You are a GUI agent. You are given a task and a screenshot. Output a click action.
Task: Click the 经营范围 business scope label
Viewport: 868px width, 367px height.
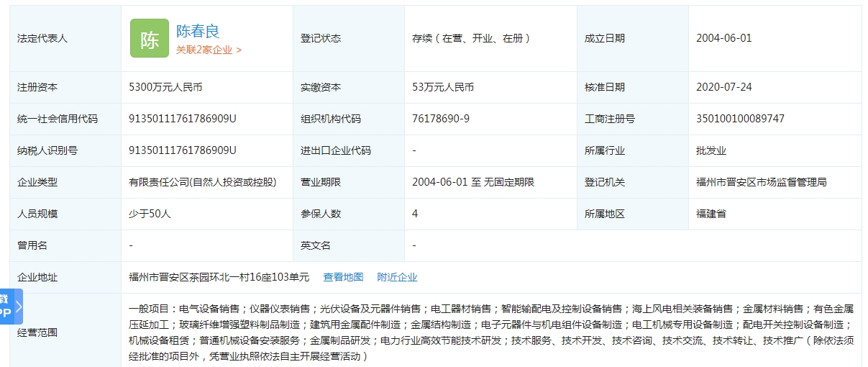[x=37, y=332]
